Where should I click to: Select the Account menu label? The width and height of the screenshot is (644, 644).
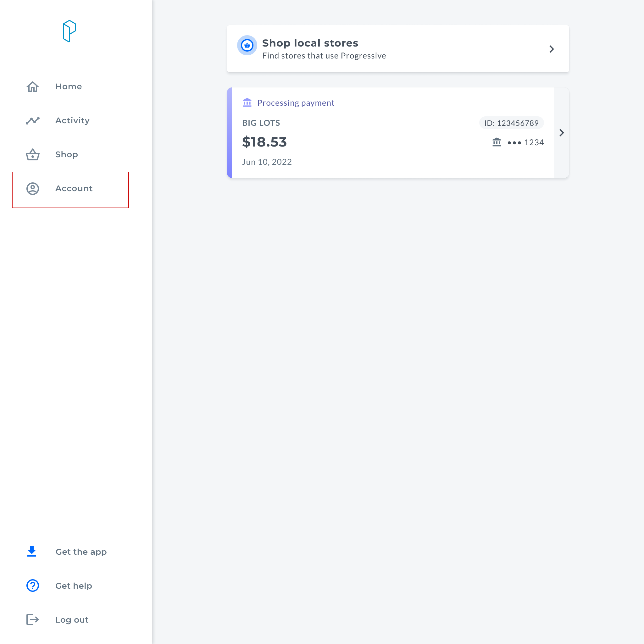click(x=74, y=189)
